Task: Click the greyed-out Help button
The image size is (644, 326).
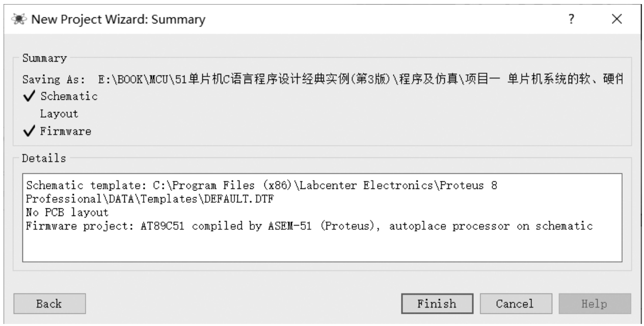Action: click(594, 304)
